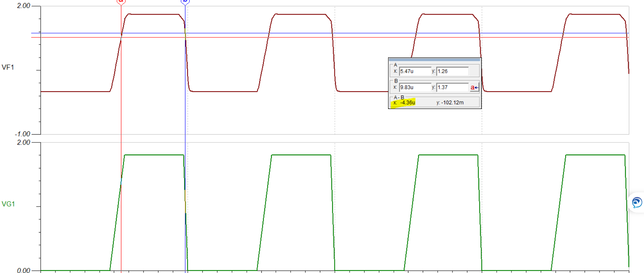Click the cursor dialog blue title bar
Screen dimensions: 644x273
(x=435, y=60)
